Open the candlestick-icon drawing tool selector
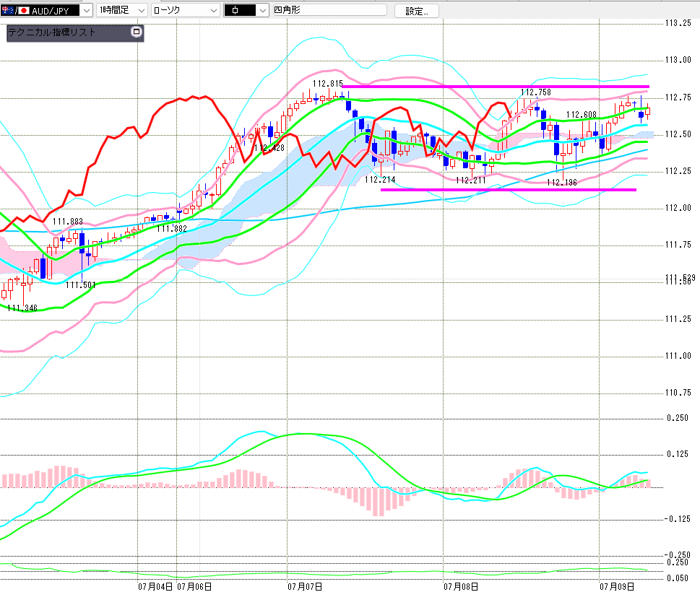 point(246,10)
